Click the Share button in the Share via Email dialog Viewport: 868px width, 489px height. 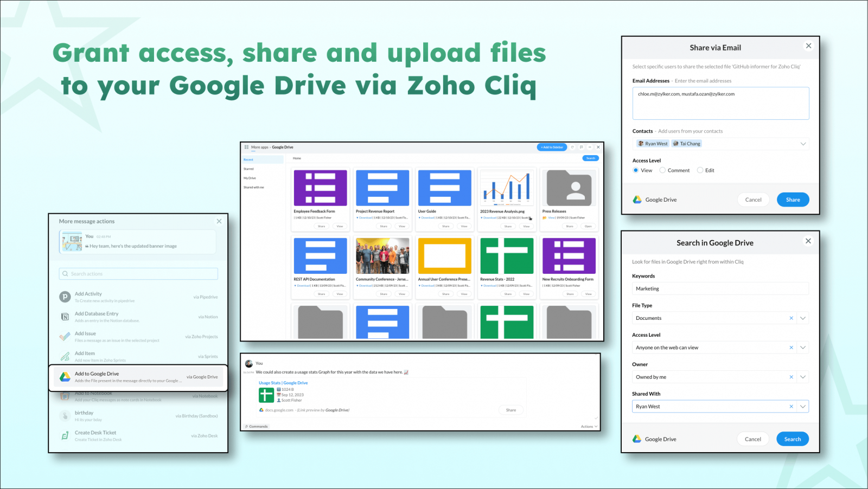pyautogui.click(x=793, y=200)
